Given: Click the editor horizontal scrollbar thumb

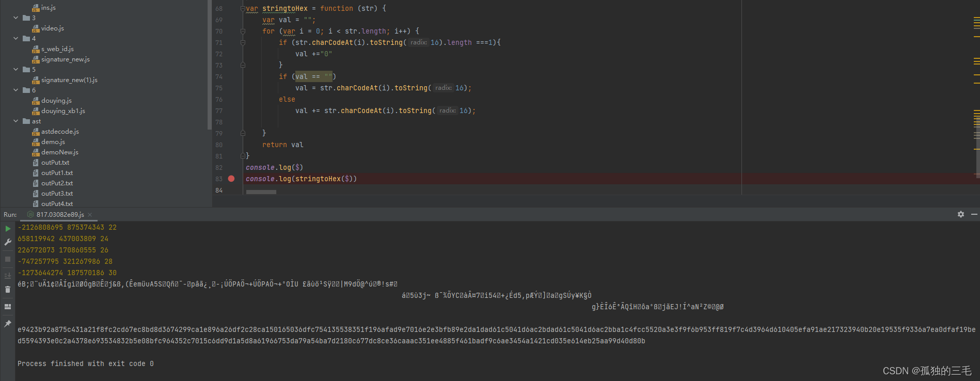Looking at the screenshot, I should pyautogui.click(x=261, y=192).
